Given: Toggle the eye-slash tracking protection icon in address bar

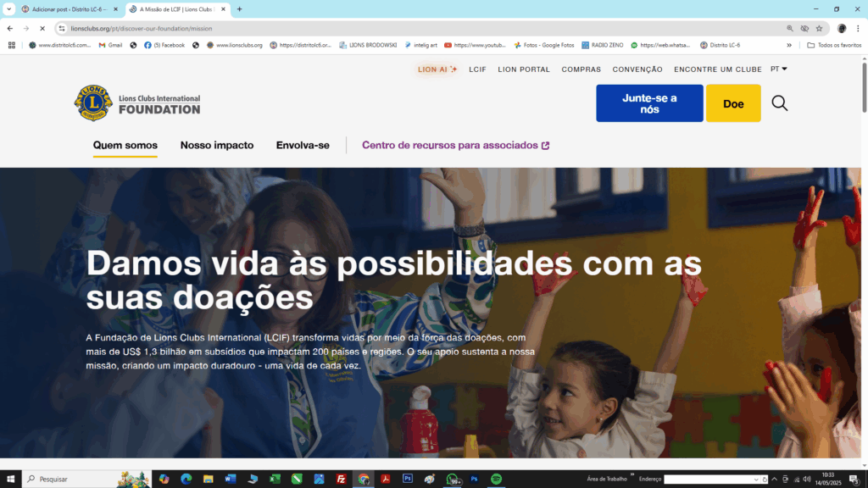Looking at the screenshot, I should tap(804, 28).
